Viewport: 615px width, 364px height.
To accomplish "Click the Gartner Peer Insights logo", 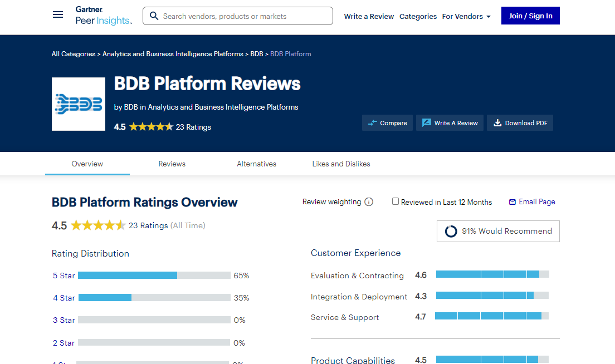I will tap(104, 16).
